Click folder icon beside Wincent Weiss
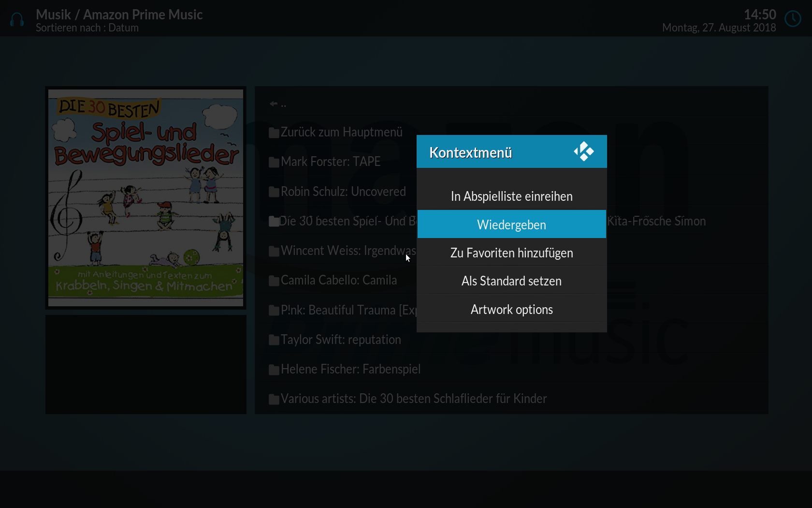Image resolution: width=812 pixels, height=508 pixels. [x=274, y=251]
